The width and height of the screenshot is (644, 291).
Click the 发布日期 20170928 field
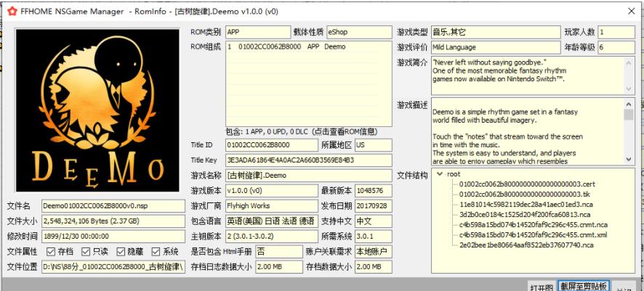(x=374, y=206)
